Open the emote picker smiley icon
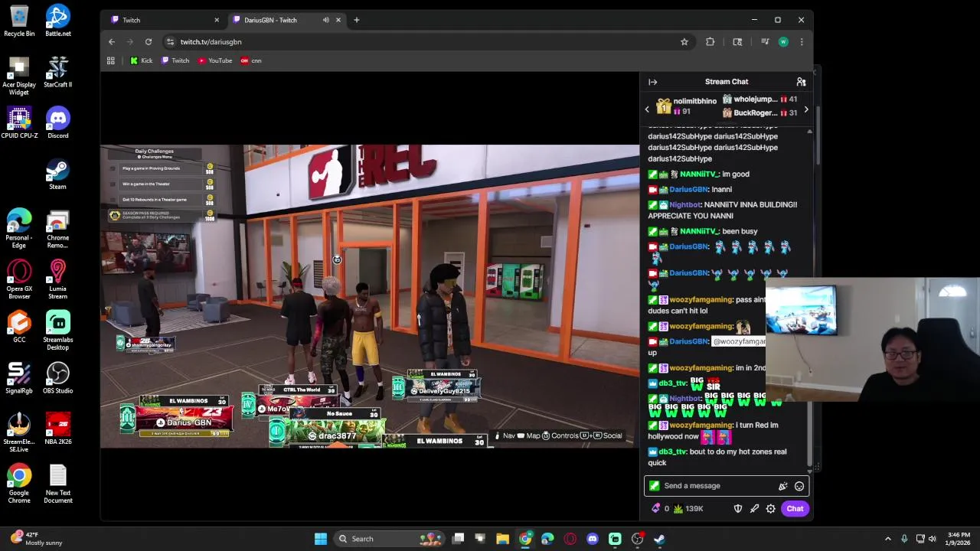This screenshot has width=980, height=551. (799, 486)
